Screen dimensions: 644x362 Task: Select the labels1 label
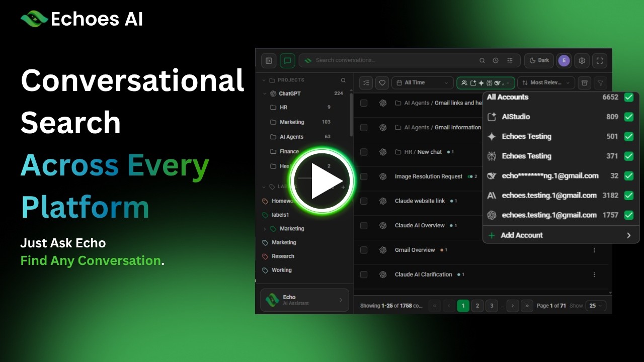click(280, 215)
